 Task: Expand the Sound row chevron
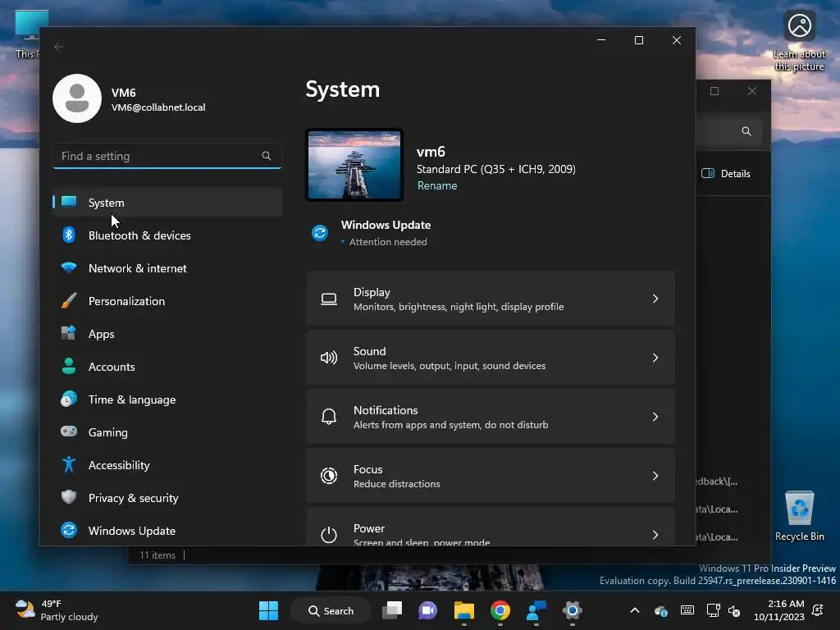[655, 358]
